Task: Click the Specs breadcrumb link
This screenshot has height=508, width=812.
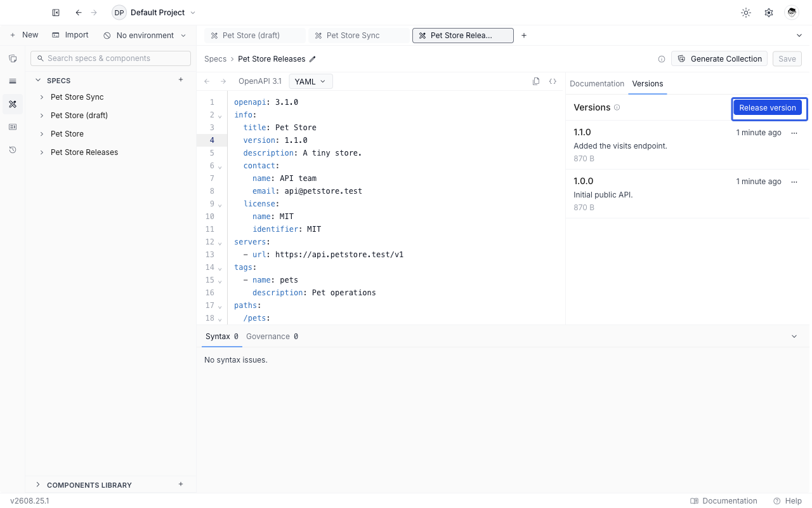Action: [215, 59]
